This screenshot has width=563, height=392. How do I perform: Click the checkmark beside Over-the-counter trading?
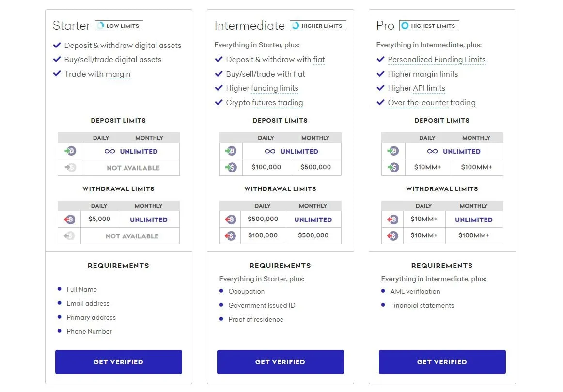(x=380, y=102)
